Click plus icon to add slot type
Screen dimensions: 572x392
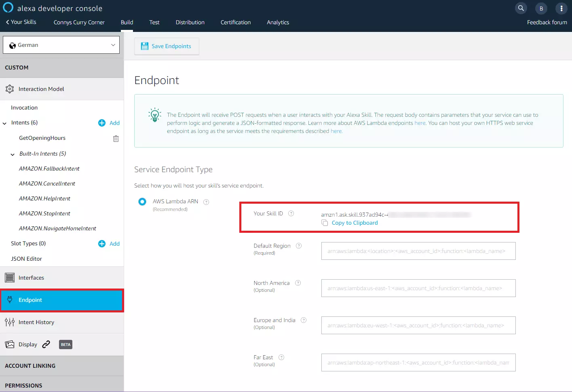tap(102, 244)
